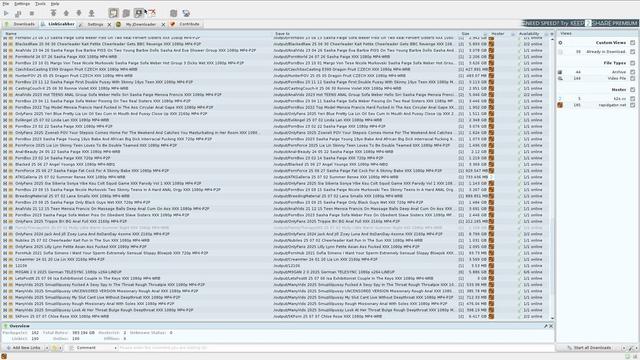Click the Custom Views gear icon
This screenshot has width=640, height=360.
[560, 43]
